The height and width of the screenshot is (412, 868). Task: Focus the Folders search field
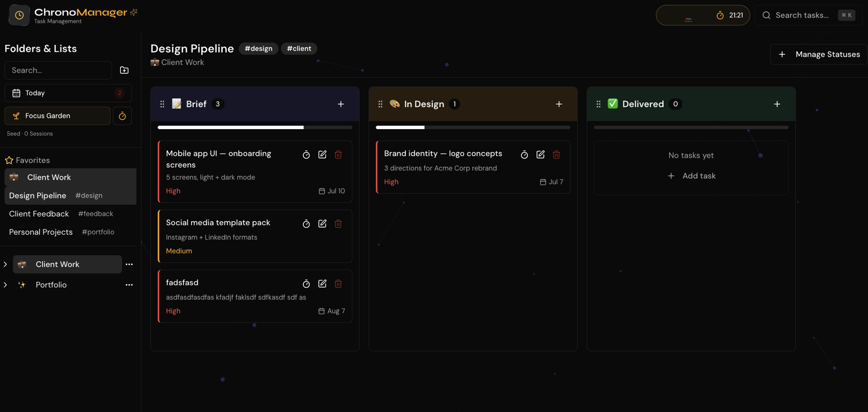coord(58,70)
